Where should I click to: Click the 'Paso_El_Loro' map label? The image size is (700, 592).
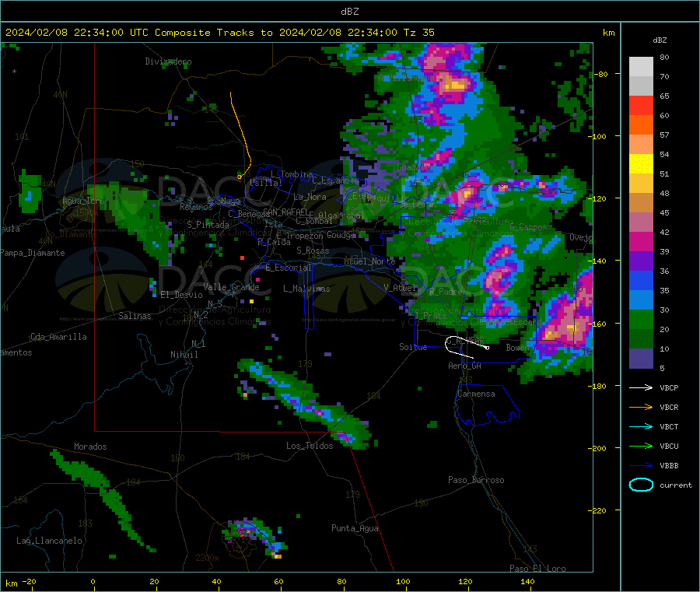(x=537, y=569)
